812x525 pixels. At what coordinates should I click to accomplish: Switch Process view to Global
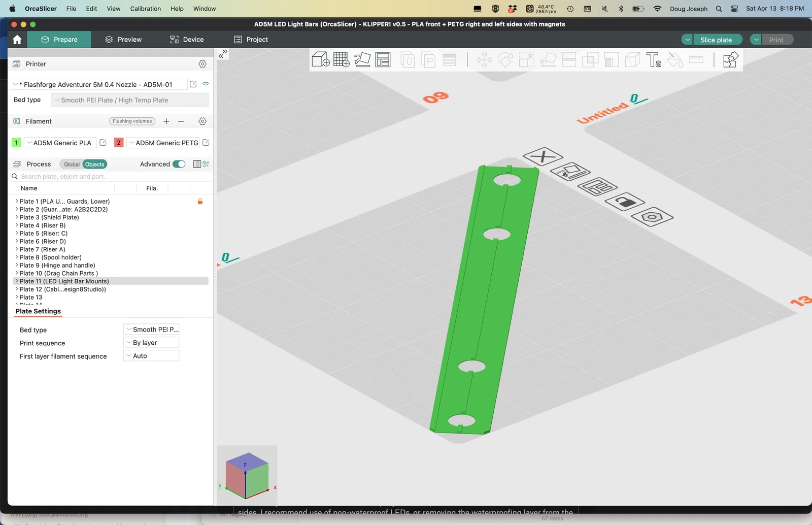72,165
